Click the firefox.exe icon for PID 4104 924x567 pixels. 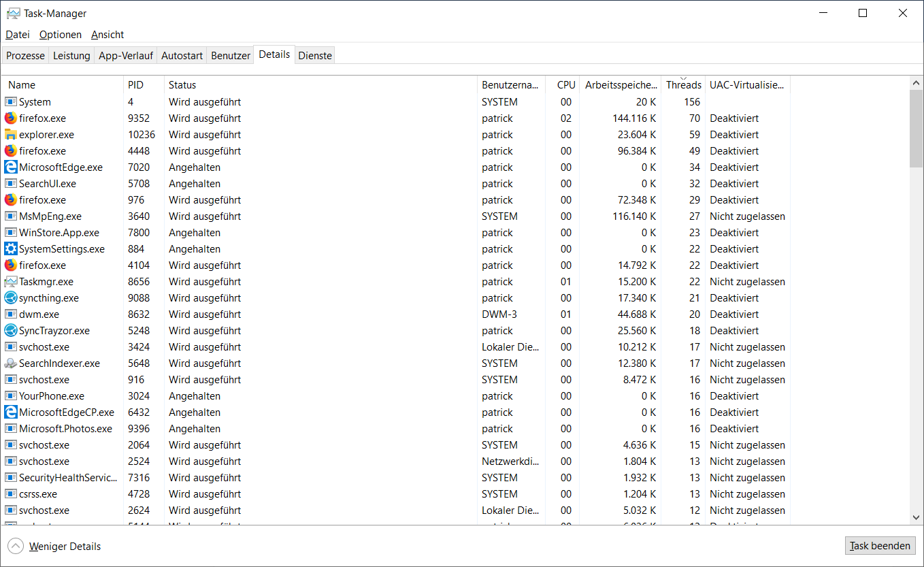coord(11,265)
